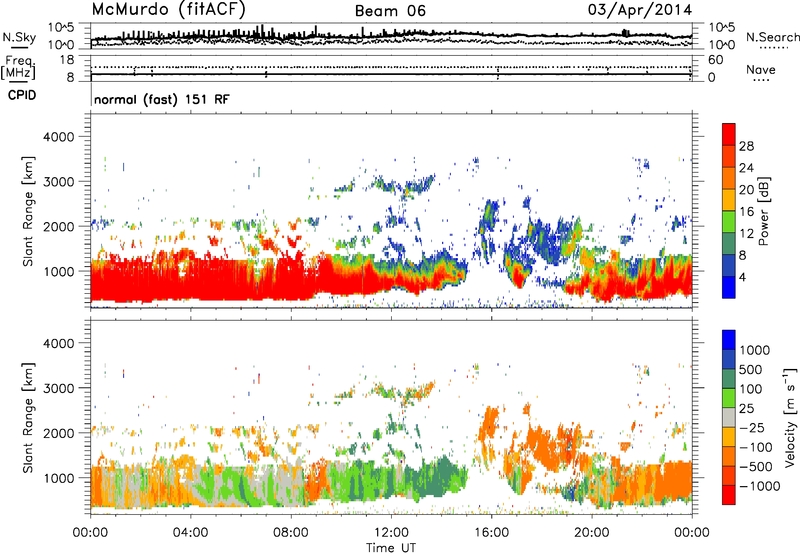Click the '04:00' time tick label
Image resolution: width=800 pixels, height=554 pixels.
click(190, 533)
